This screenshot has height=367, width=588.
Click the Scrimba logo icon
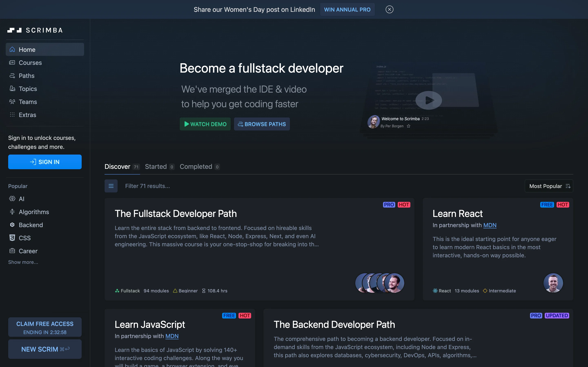coord(14,30)
